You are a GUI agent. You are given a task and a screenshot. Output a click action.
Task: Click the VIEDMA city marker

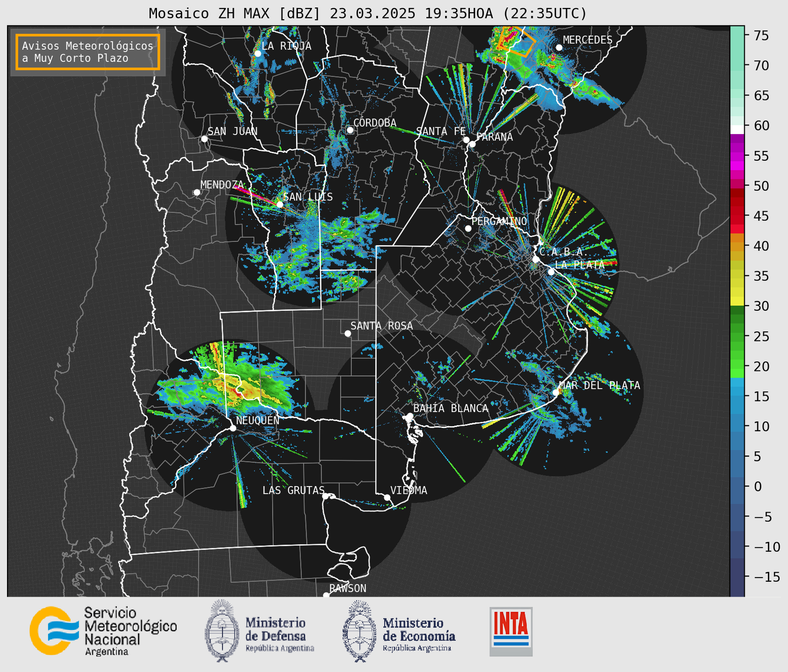click(x=387, y=497)
